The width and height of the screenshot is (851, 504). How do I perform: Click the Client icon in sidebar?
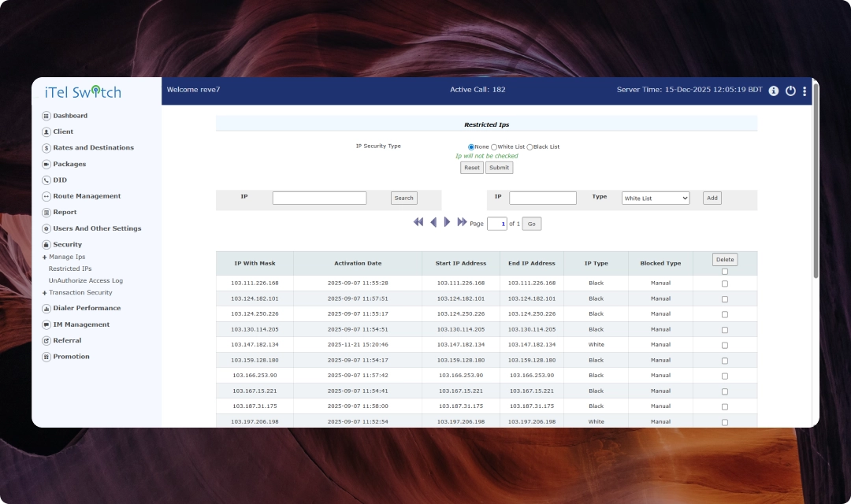pyautogui.click(x=46, y=132)
